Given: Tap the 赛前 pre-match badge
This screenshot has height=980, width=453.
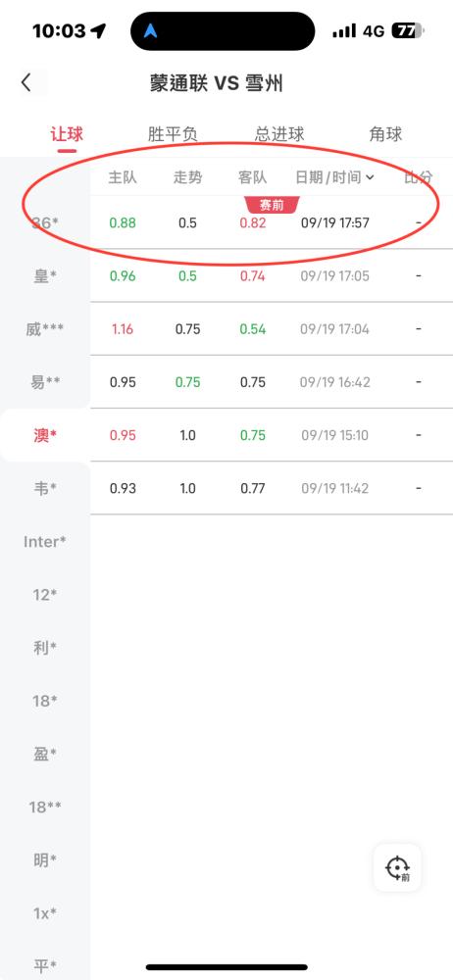Looking at the screenshot, I should coord(272,205).
